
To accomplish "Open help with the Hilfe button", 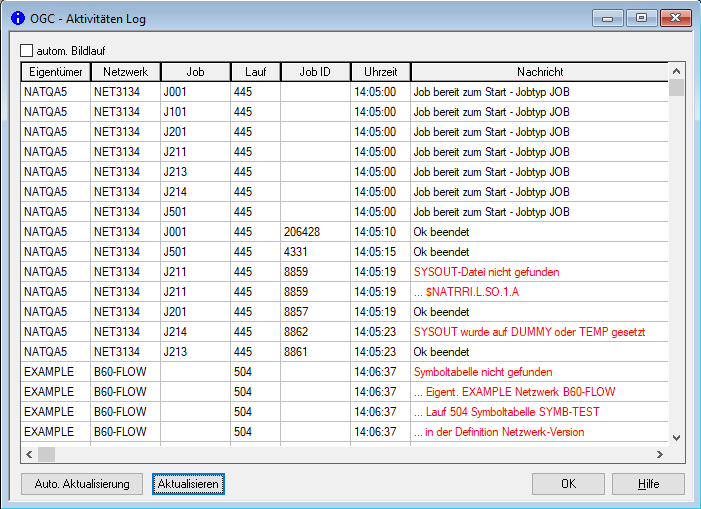I will point(648,484).
